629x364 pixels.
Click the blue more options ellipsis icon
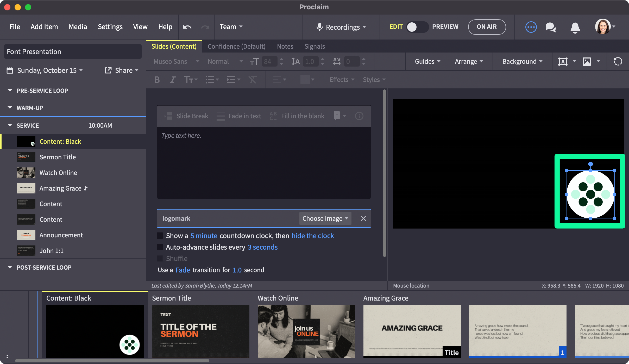531,27
